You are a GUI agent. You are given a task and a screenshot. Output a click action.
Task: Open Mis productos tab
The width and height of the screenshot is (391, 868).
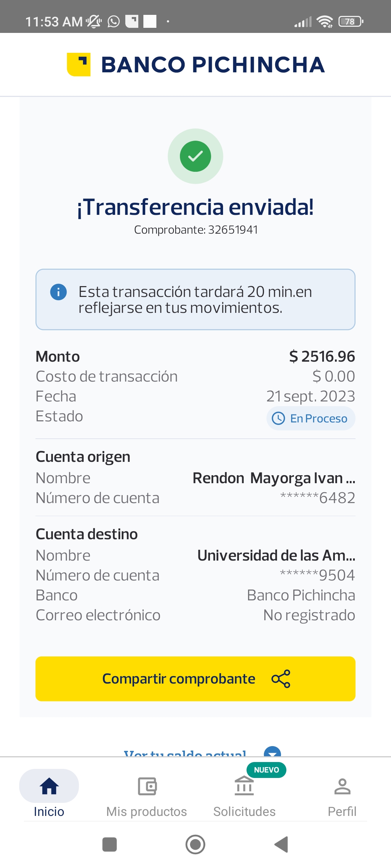[147, 795]
